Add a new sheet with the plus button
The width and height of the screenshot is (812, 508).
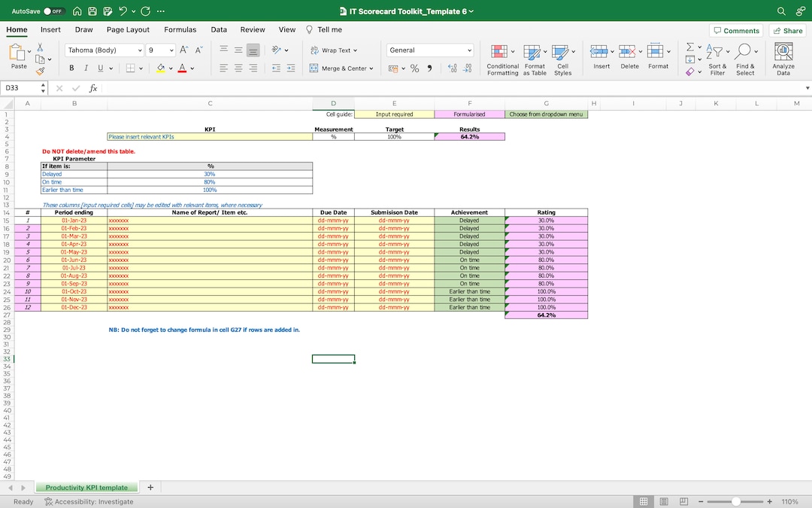tap(150, 487)
